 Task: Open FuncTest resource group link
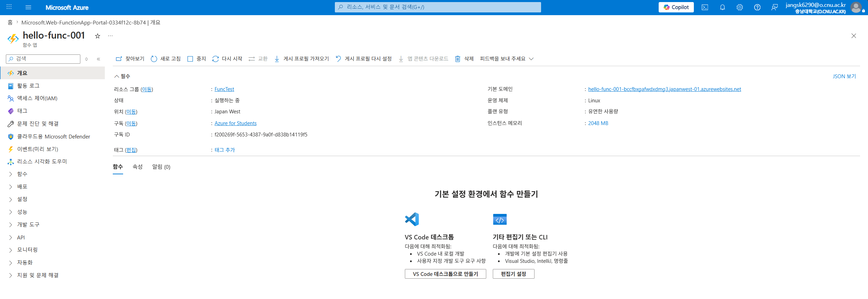click(x=224, y=89)
